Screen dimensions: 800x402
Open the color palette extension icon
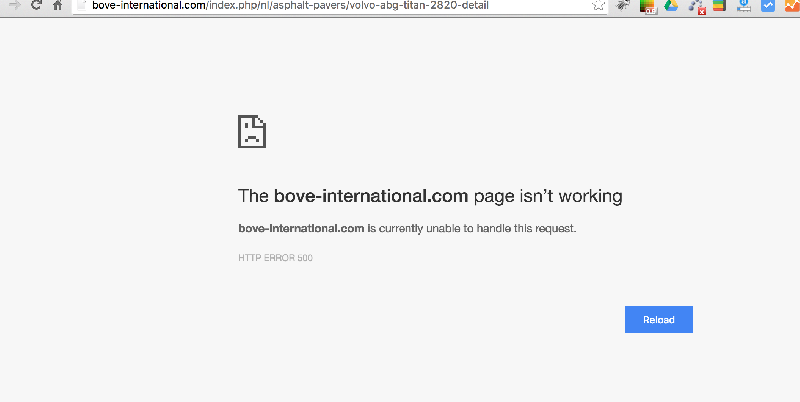(x=647, y=6)
